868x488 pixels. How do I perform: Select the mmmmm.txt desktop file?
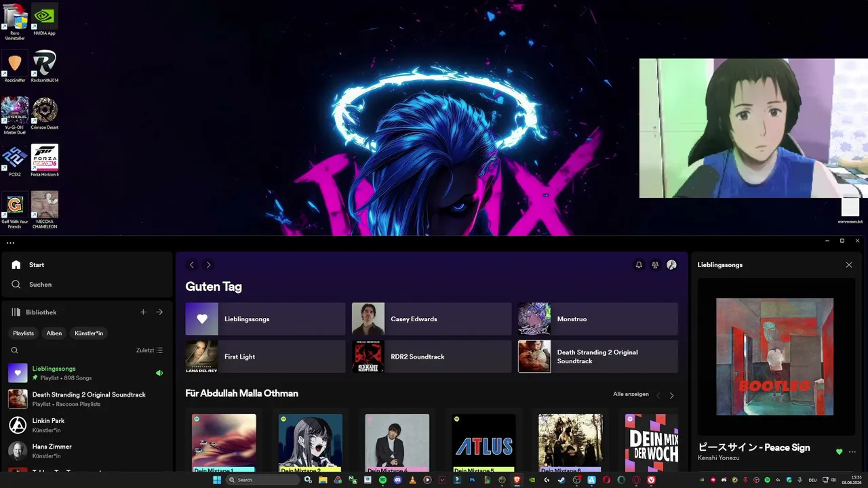coord(850,210)
